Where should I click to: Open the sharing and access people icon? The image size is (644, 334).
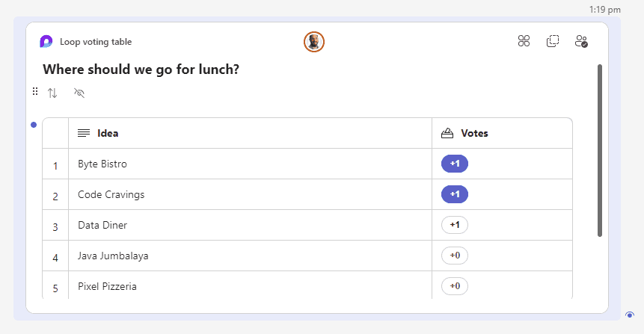(581, 41)
